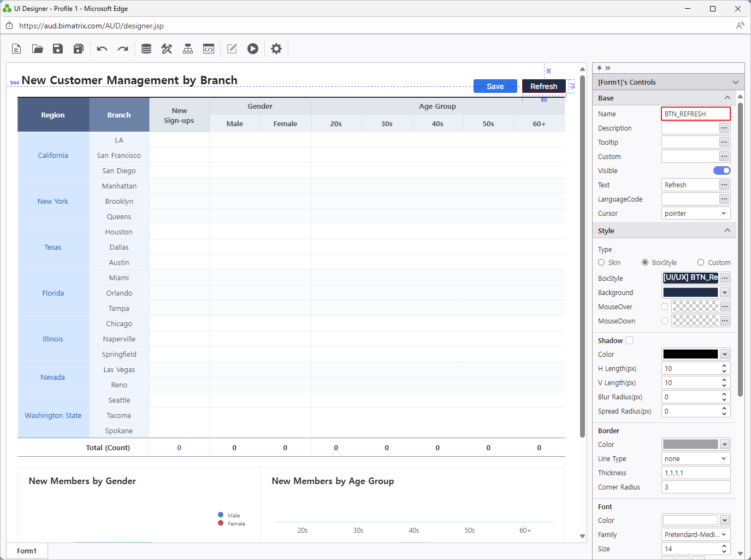The height and width of the screenshot is (560, 751).
Task: Switch to the Form1 tab
Action: coord(27,551)
